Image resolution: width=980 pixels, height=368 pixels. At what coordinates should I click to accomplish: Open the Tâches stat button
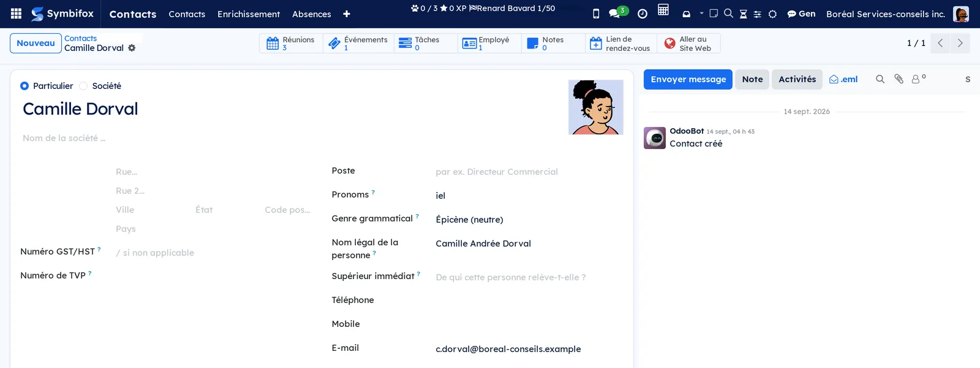pyautogui.click(x=426, y=43)
